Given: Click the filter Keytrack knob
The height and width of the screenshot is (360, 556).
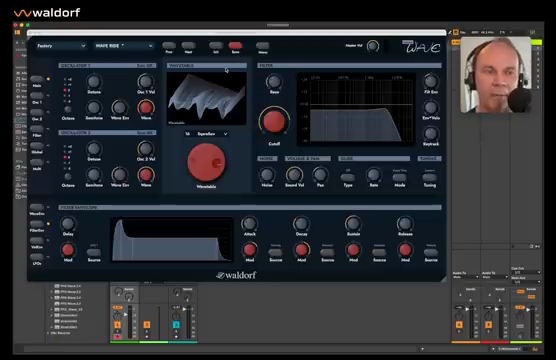Looking at the screenshot, I should click(431, 134).
